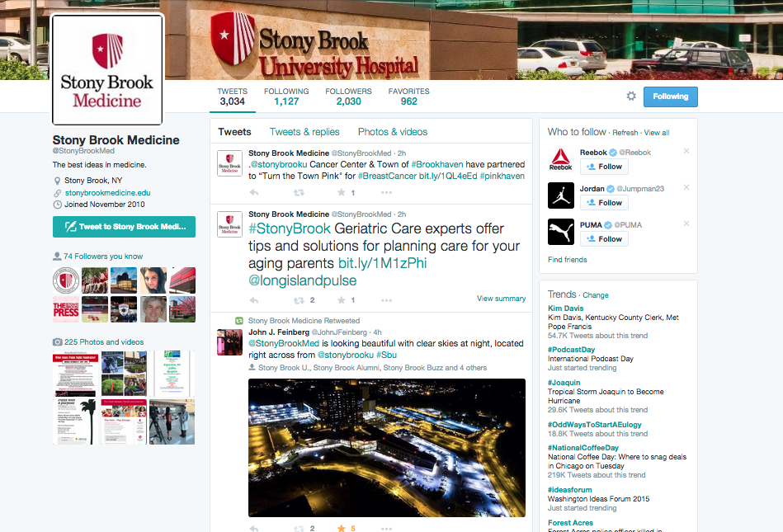Open the bit.ly/1M1zPhi link
Image resolution: width=783 pixels, height=532 pixels.
pos(382,263)
